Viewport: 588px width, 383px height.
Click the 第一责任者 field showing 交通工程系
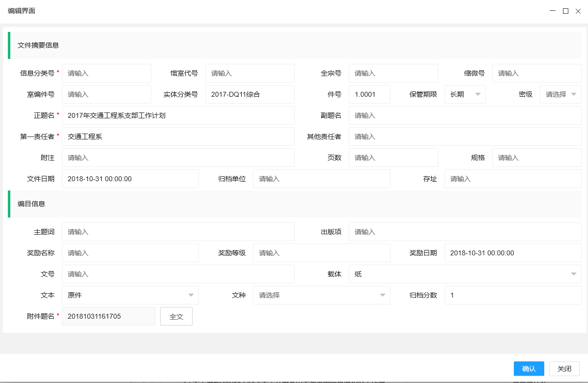(x=179, y=136)
